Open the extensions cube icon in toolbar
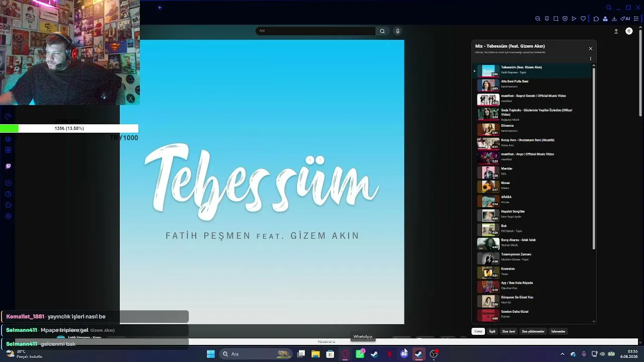The width and height of the screenshot is (644, 362). (x=596, y=19)
